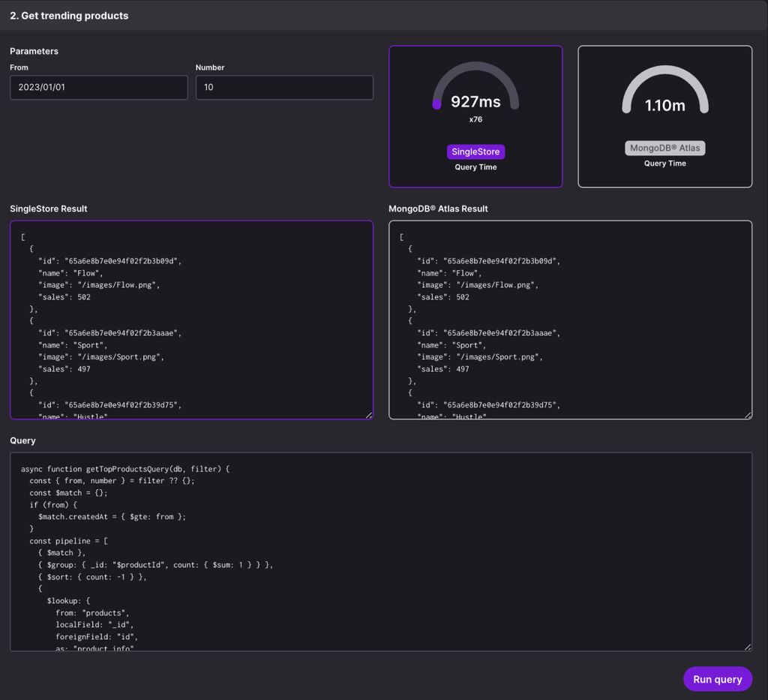This screenshot has height=700, width=768.
Task: Click "sales": 497 in SingleStore result
Action: [64, 369]
